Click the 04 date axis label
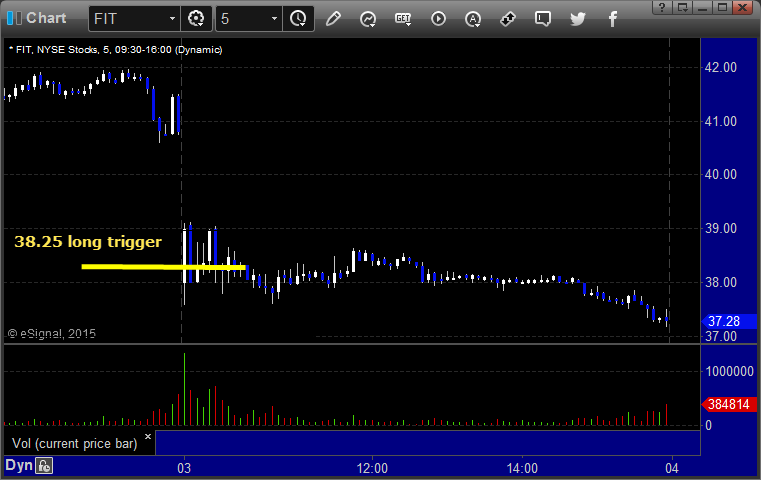This screenshot has height=480, width=761. point(672,468)
